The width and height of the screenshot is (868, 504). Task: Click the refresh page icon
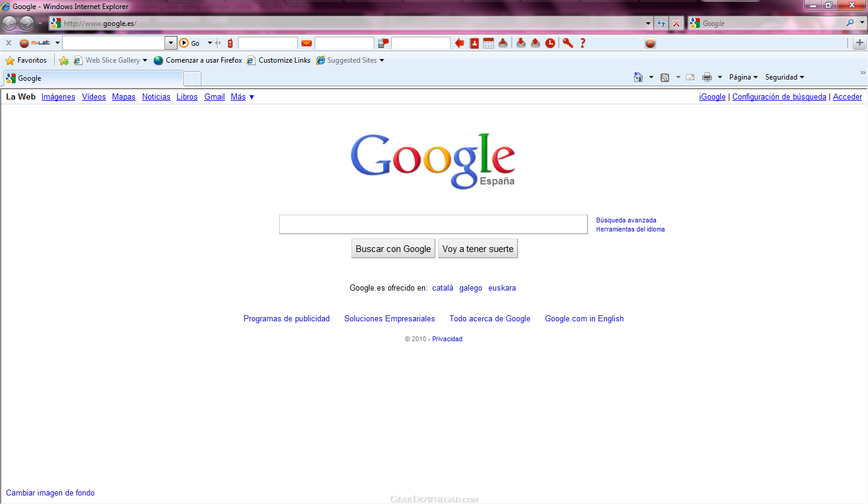coord(661,24)
